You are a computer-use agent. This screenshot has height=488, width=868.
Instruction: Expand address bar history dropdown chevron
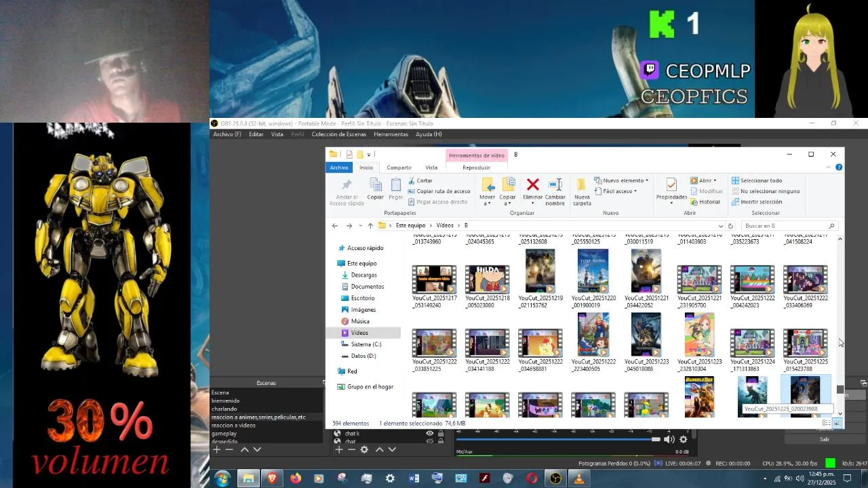[x=720, y=226]
